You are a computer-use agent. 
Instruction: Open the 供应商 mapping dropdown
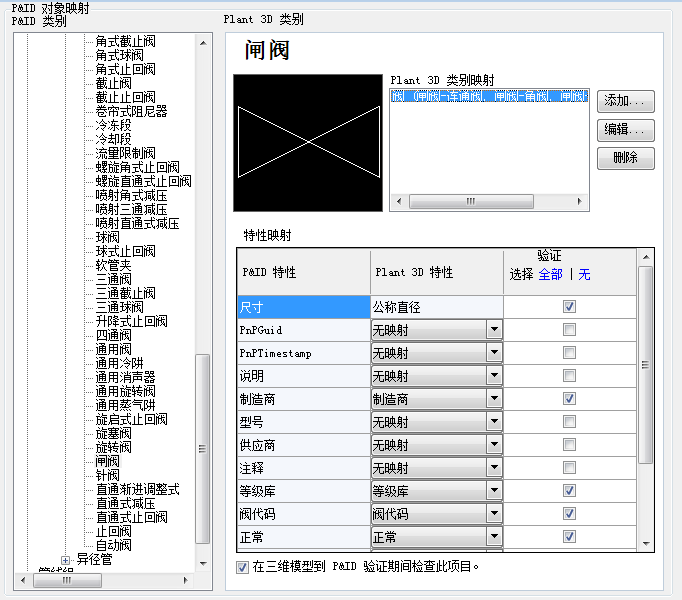494,445
